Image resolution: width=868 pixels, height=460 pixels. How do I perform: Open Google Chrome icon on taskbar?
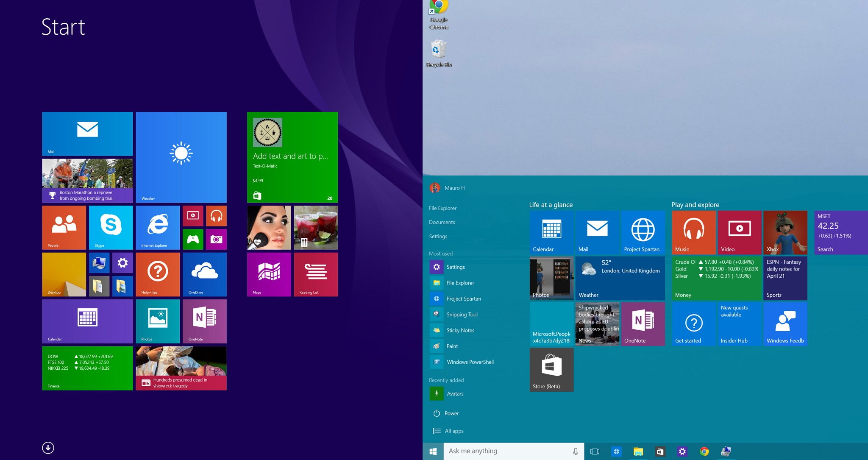(x=704, y=452)
